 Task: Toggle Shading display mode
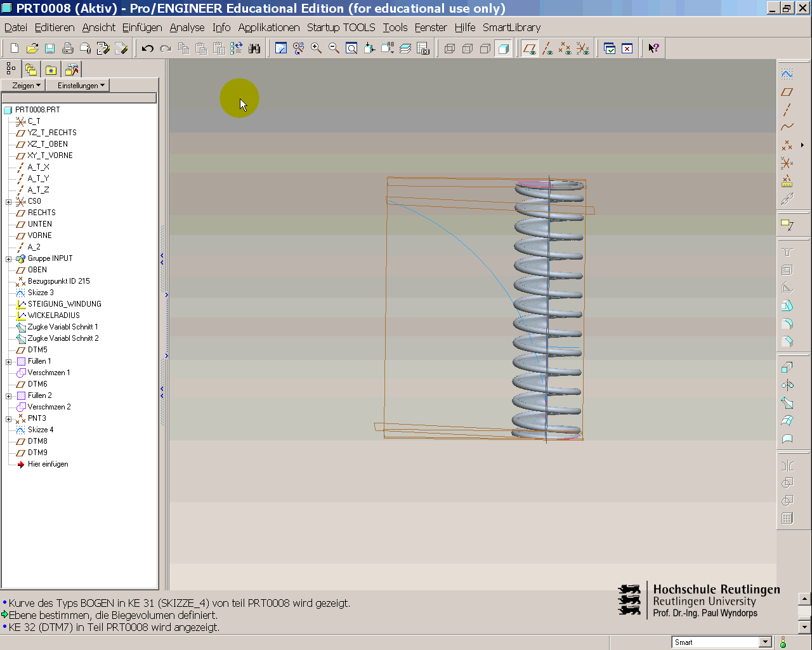point(503,48)
